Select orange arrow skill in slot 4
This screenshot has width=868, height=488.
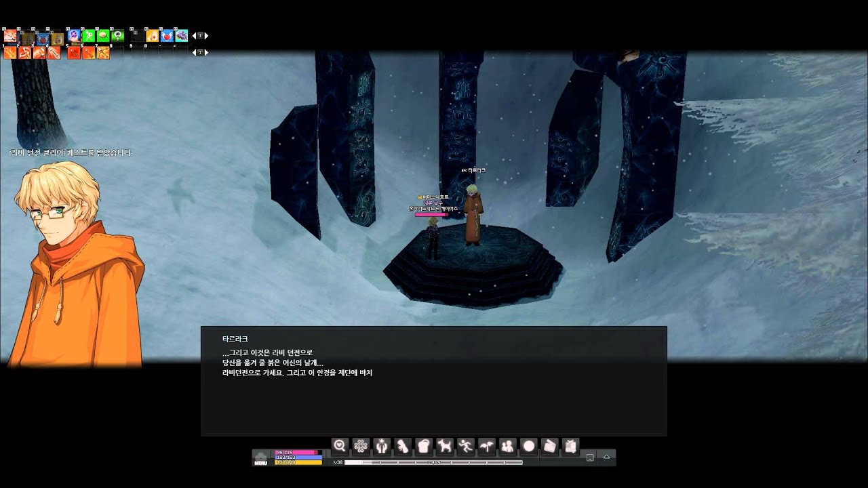pyautogui.click(x=54, y=53)
